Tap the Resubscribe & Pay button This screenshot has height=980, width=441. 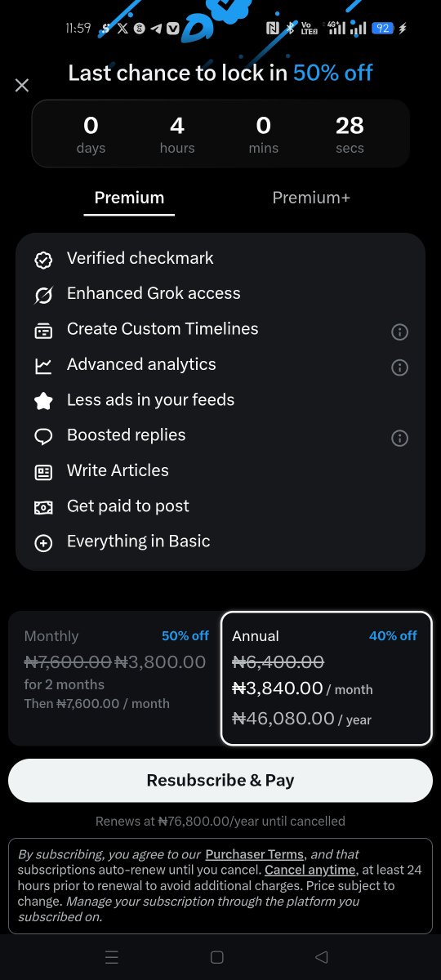point(220,781)
